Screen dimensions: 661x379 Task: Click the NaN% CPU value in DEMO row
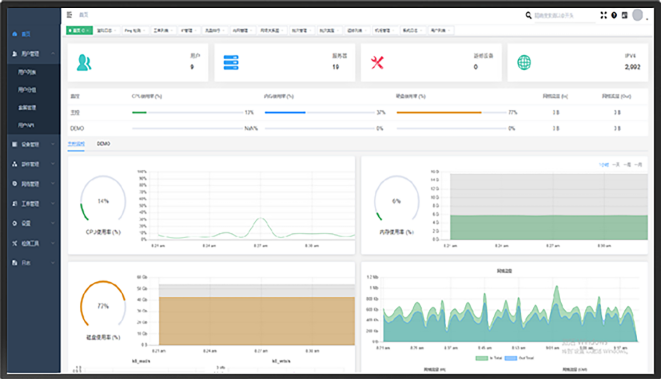point(251,128)
